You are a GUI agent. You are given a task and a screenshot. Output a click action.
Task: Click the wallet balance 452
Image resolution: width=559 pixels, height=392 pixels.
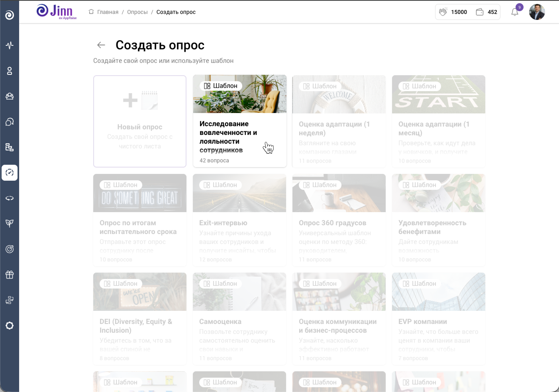pos(486,12)
